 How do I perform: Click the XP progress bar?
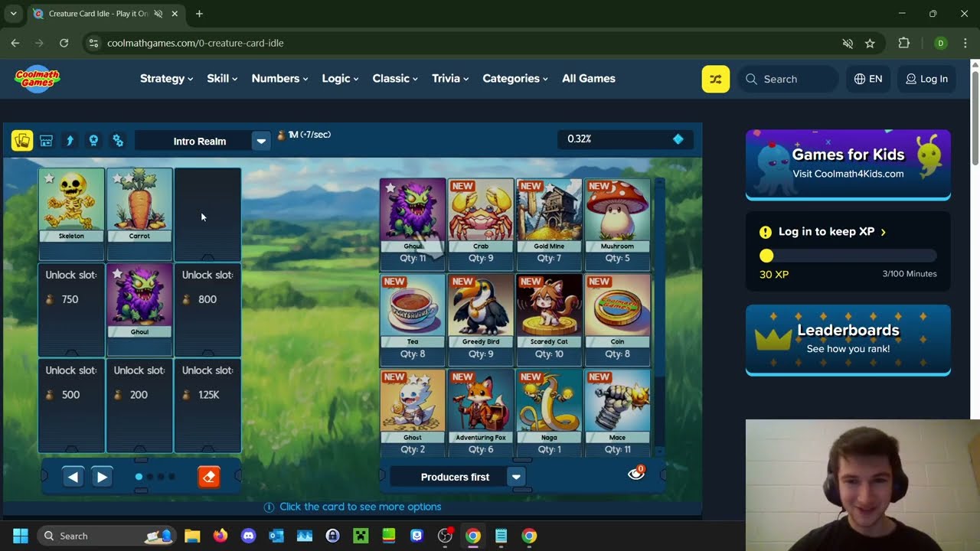(848, 256)
